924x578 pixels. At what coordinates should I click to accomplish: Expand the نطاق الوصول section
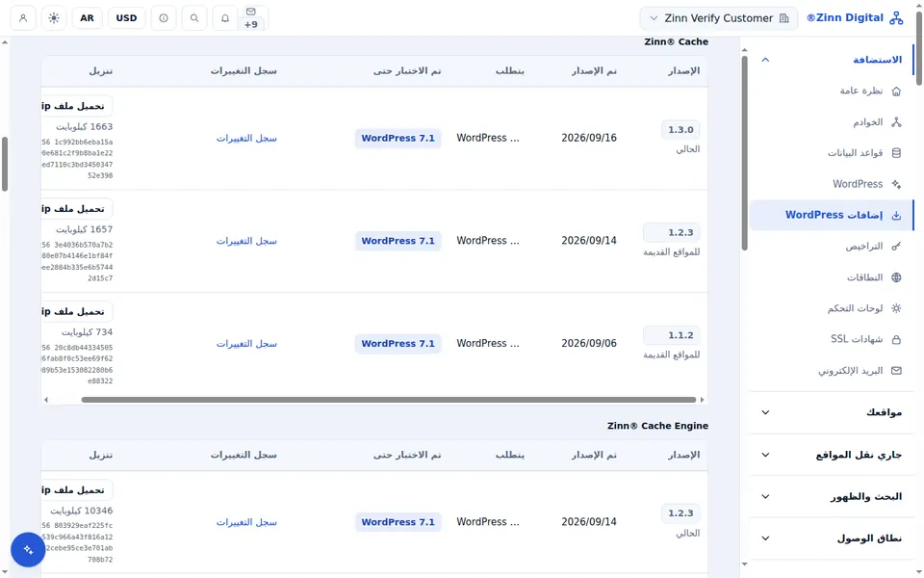coord(832,538)
